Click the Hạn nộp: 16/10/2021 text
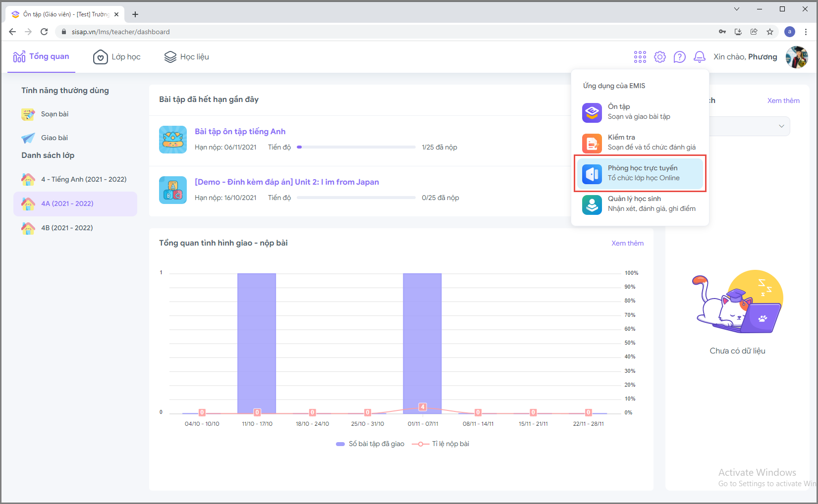The width and height of the screenshot is (818, 504). pyautogui.click(x=225, y=198)
